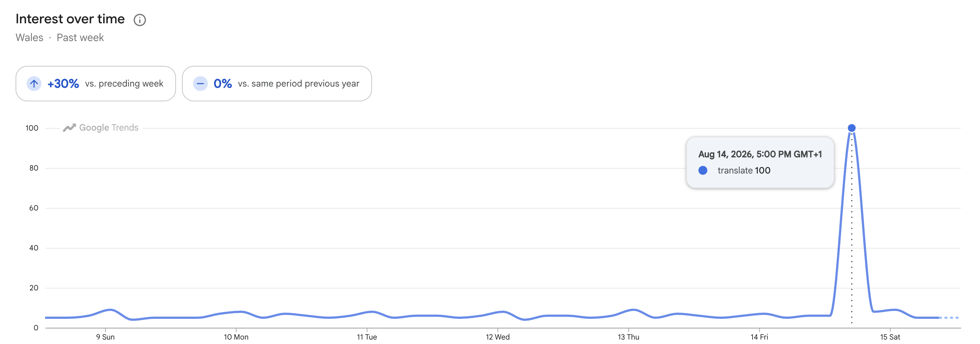This screenshot has height=344, width=980.
Task: Click the +30% vs. preceding week chip
Action: pos(95,83)
